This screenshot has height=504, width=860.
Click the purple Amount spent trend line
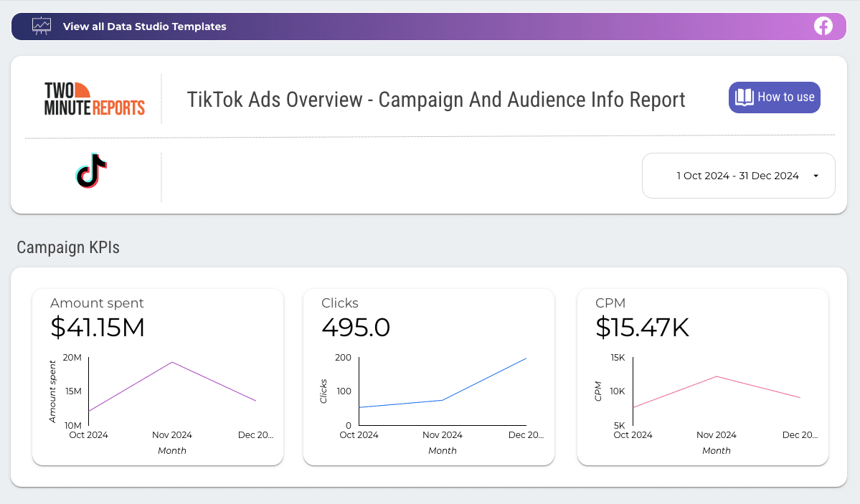(x=172, y=363)
